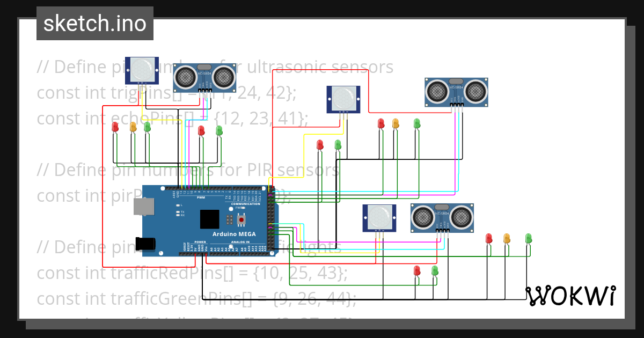The width and height of the screenshot is (644, 338).
Task: Select the PIR motion sensor in the top left area
Action: 141,71
